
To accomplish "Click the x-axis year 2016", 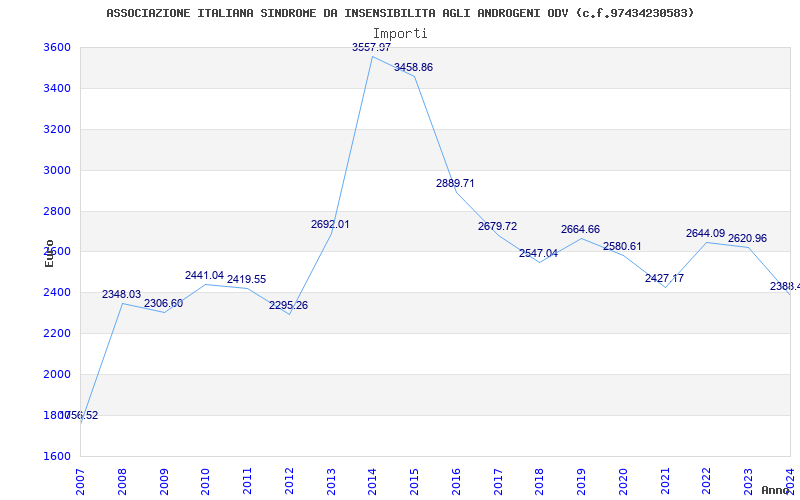I will point(456,482).
